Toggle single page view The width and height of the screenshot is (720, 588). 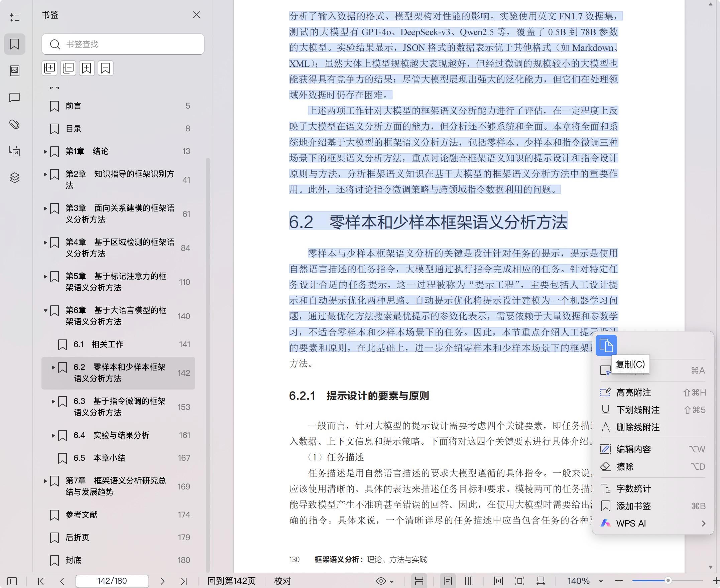tap(448, 581)
